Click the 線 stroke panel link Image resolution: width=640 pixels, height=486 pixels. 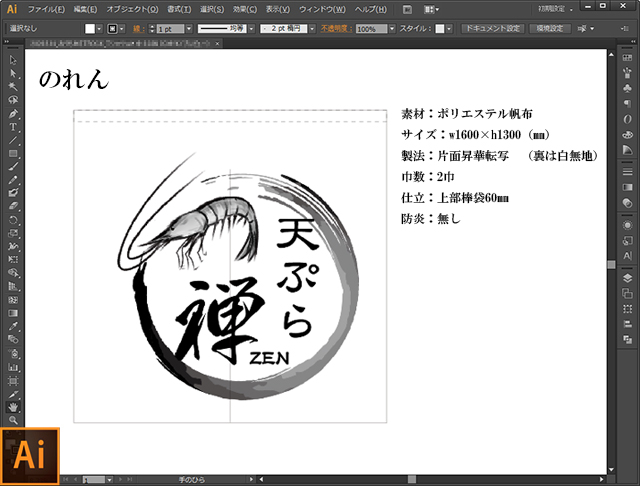click(137, 29)
